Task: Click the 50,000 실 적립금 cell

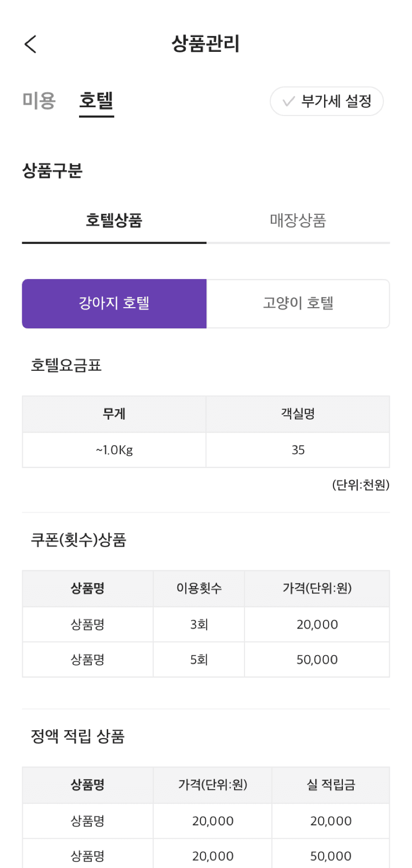Action: click(x=330, y=856)
